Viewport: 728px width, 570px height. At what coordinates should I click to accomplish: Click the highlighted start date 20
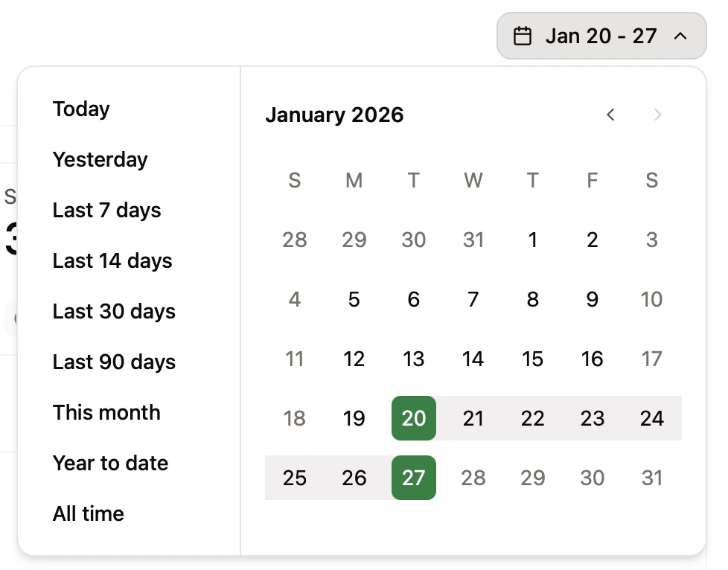pos(414,418)
